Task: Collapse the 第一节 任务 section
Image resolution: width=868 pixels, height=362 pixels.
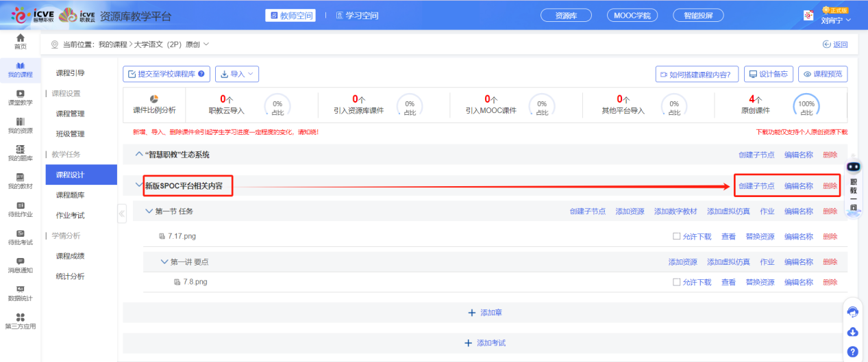Action: [149, 211]
